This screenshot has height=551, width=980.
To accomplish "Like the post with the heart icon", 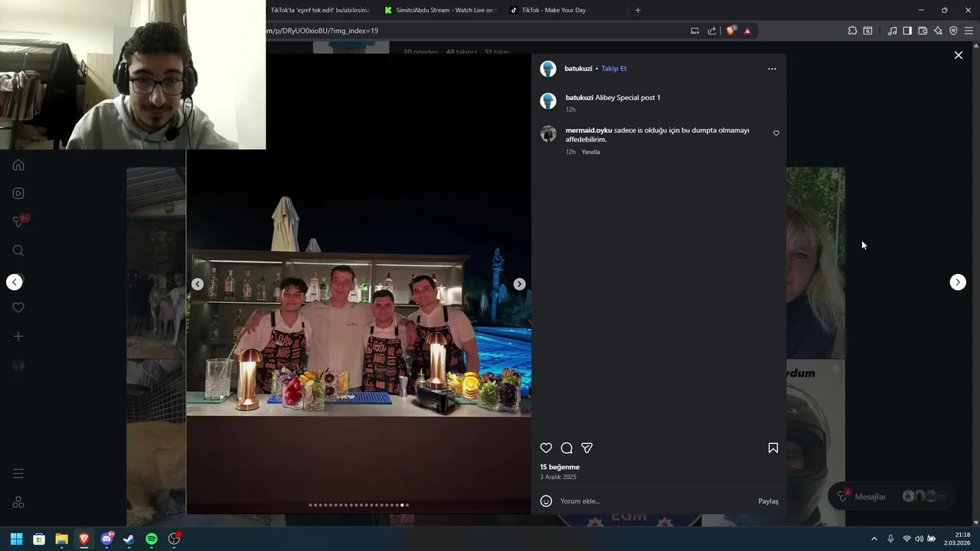I will (x=546, y=448).
